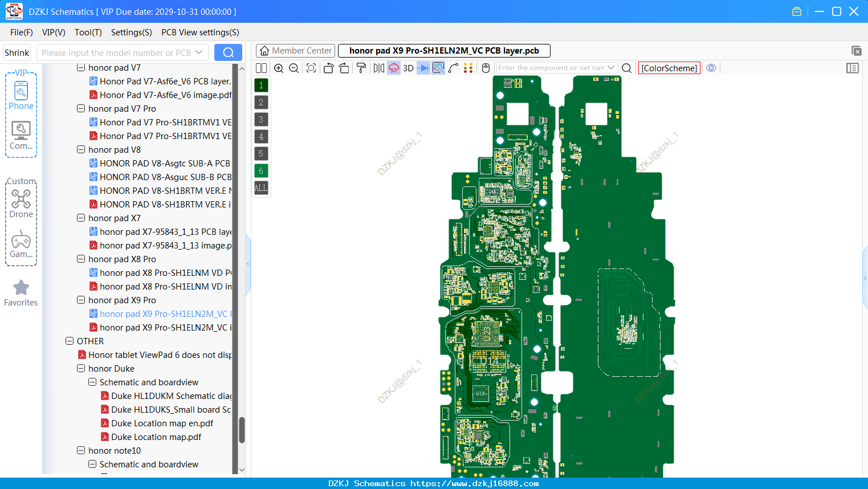The image size is (868, 489).
Task: Click the split view icon in PCB toolbar
Action: pyautogui.click(x=261, y=68)
